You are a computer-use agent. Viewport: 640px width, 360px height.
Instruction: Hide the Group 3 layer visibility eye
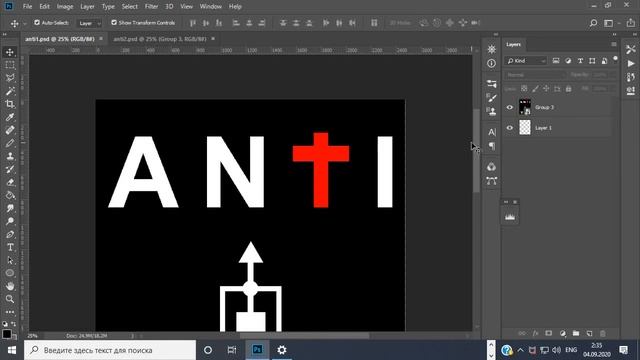pyautogui.click(x=509, y=107)
